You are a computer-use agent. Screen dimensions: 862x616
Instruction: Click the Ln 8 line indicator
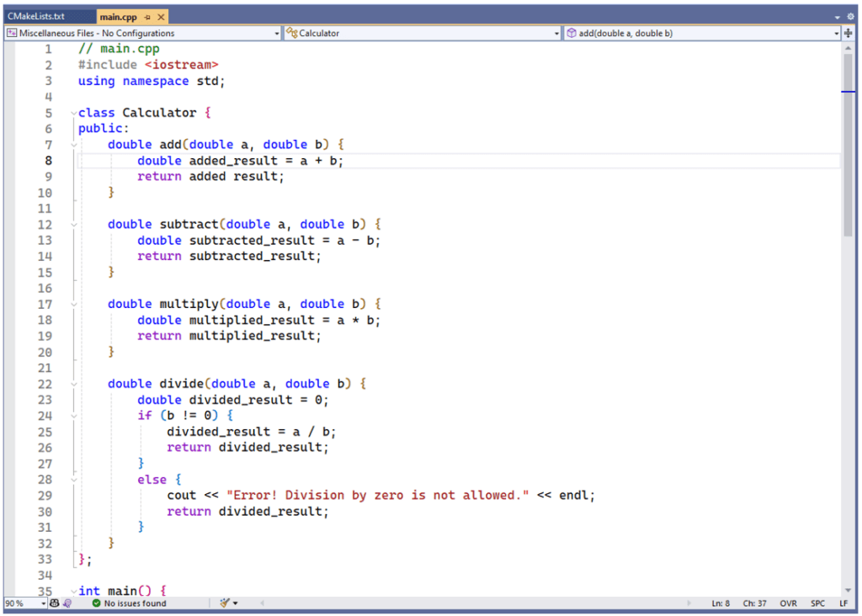click(x=720, y=603)
